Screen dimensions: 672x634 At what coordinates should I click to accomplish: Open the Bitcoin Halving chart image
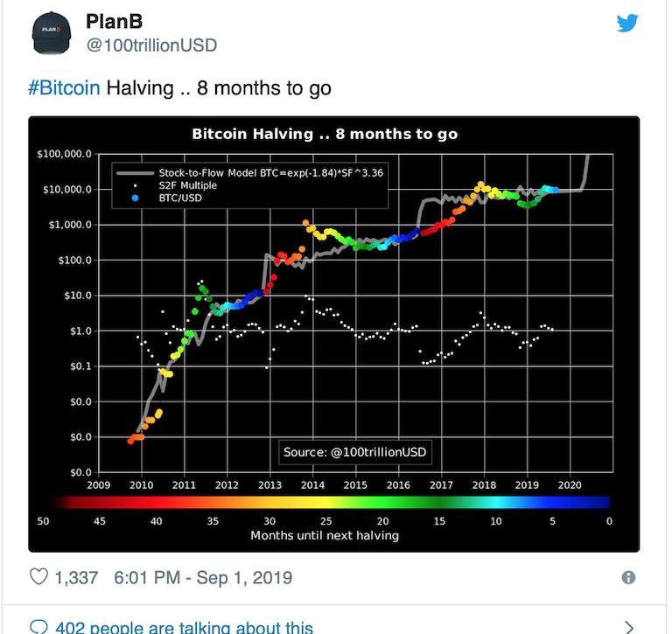[x=334, y=334]
